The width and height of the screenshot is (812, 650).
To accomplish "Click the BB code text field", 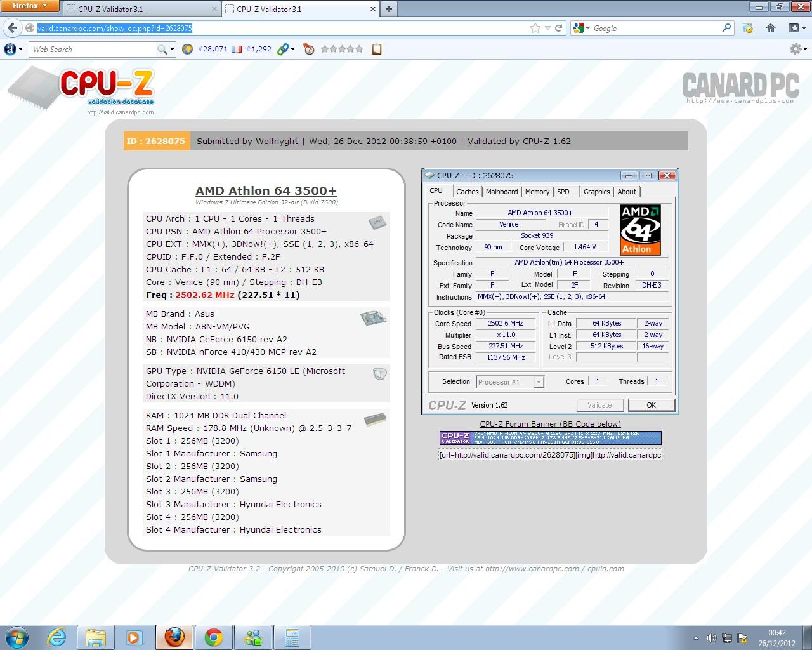I will click(550, 455).
